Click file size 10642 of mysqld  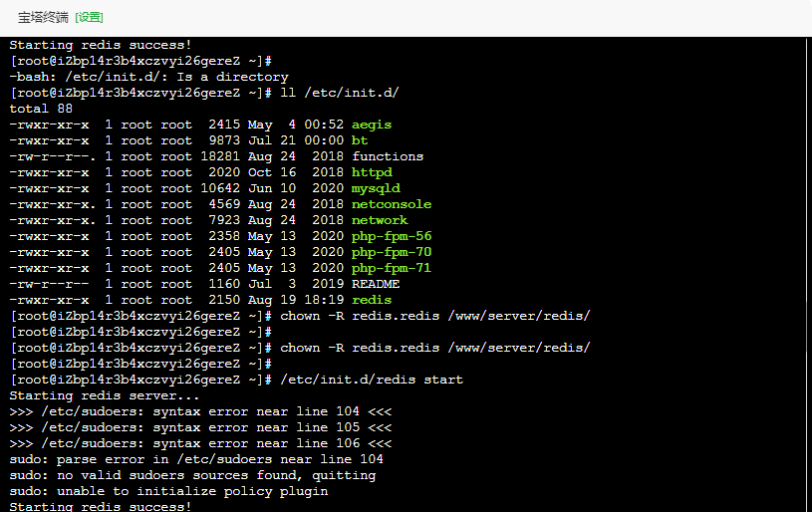point(220,188)
